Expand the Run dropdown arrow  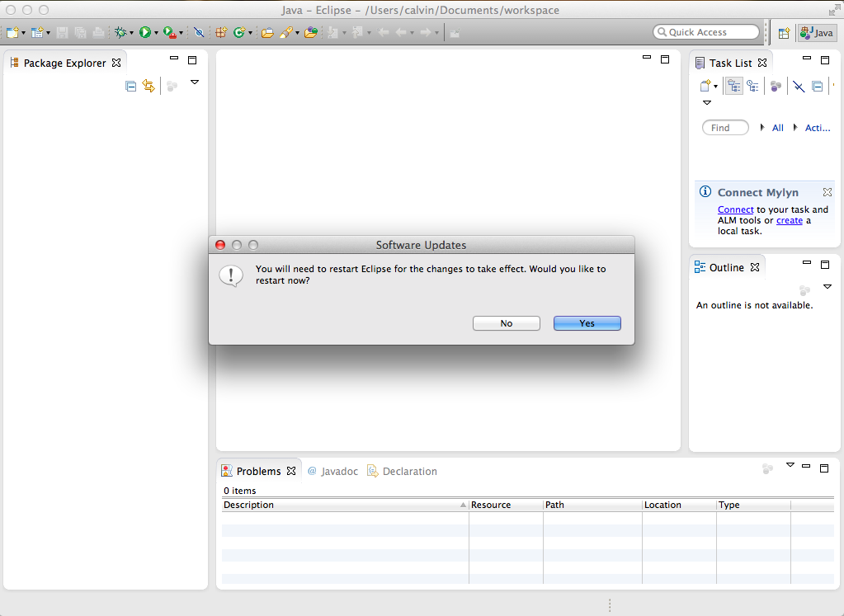(x=156, y=33)
